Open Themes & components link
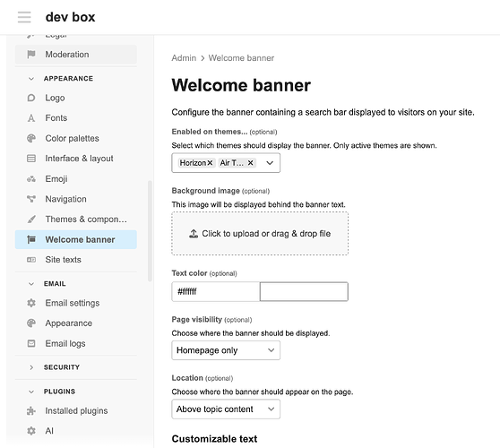 (76, 220)
